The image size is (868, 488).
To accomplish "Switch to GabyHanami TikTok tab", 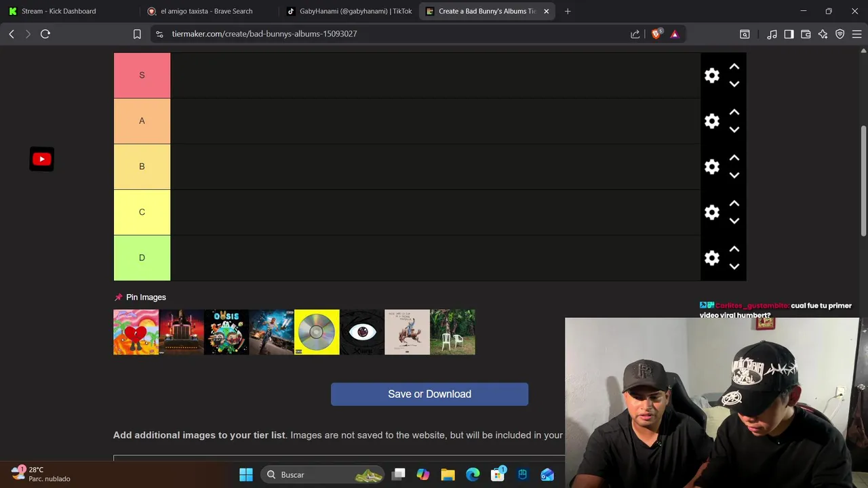I will click(349, 11).
